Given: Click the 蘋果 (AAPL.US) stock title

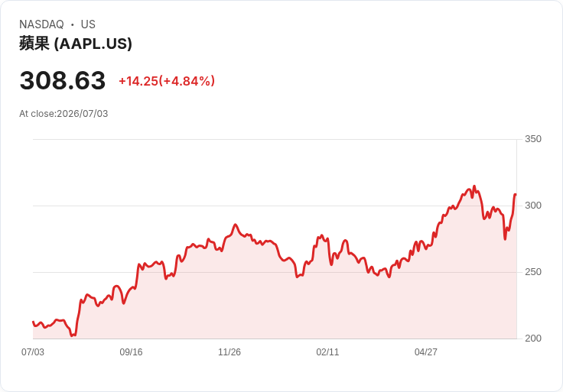Looking at the screenshot, I should pyautogui.click(x=76, y=44).
